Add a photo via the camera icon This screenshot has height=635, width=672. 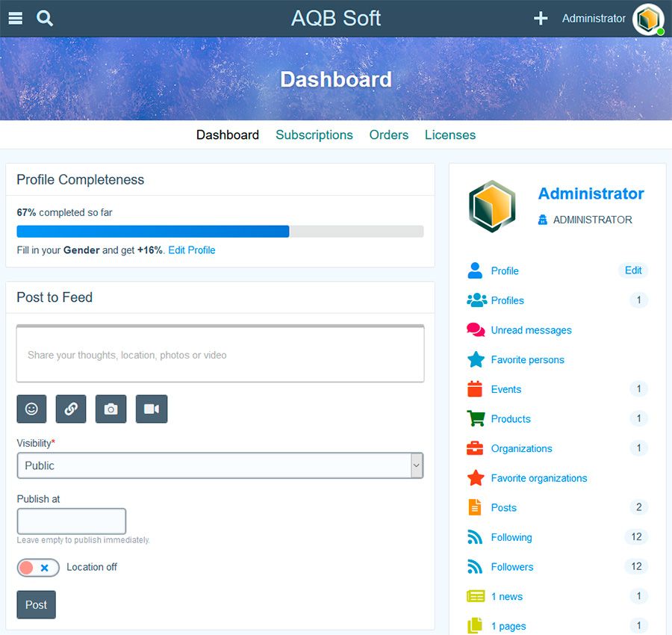click(x=111, y=409)
